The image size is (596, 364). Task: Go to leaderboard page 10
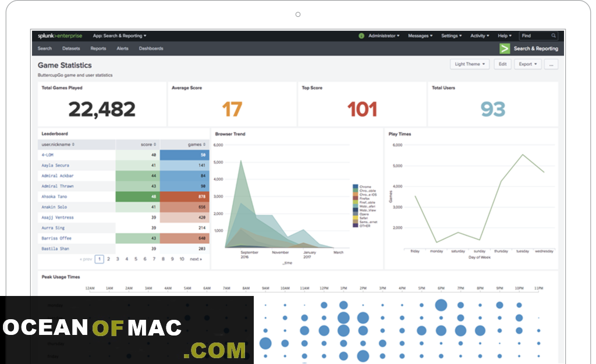(182, 259)
